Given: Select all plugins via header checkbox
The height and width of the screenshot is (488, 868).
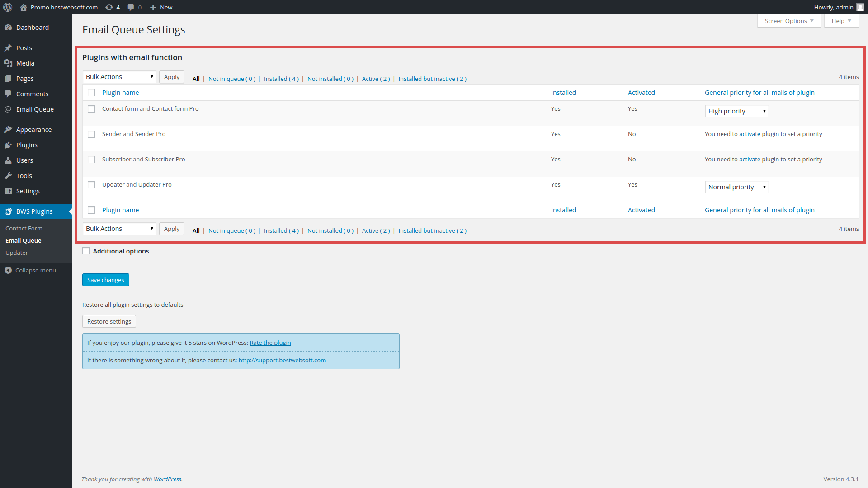Looking at the screenshot, I should tap(91, 93).
